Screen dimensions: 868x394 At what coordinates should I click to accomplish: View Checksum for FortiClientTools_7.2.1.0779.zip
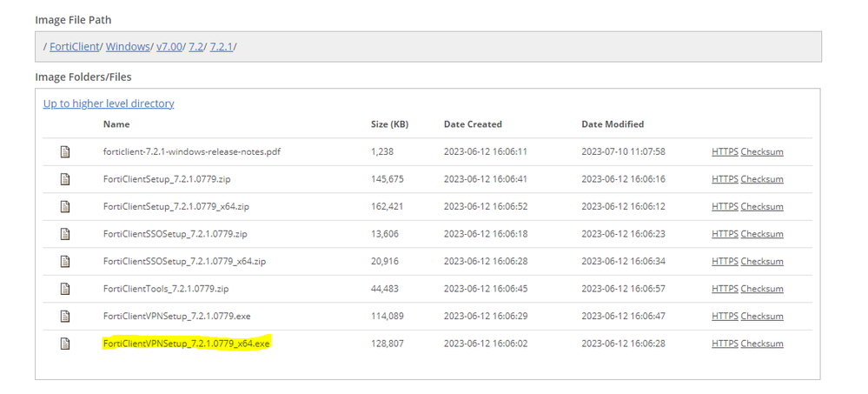point(762,289)
